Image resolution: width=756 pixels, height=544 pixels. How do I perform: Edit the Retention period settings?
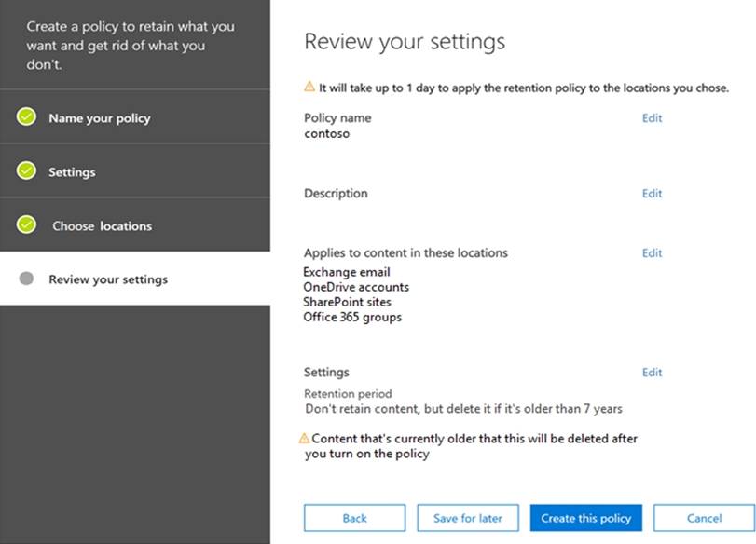tap(652, 373)
